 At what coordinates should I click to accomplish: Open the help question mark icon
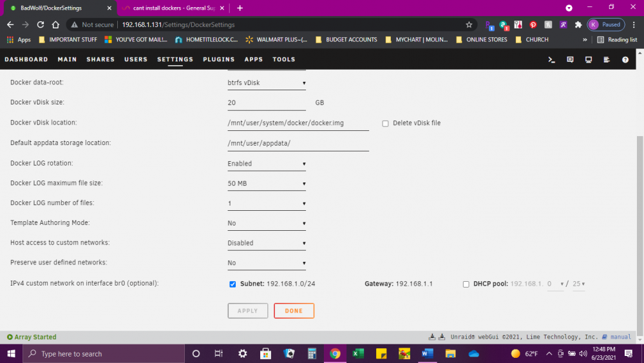pyautogui.click(x=625, y=59)
